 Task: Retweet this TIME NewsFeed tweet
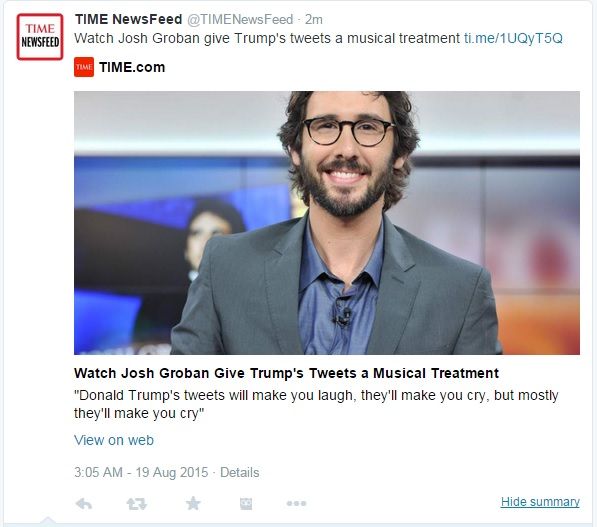137,504
